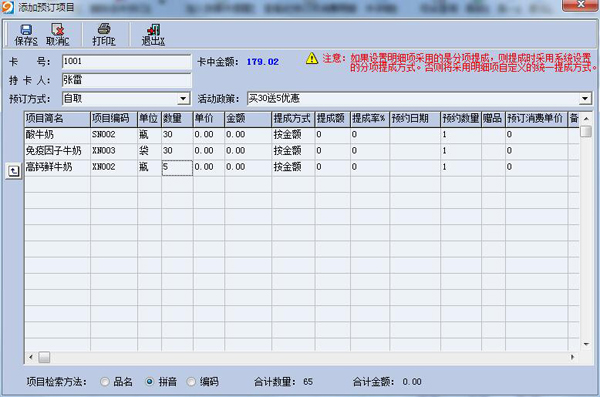Click the 数量 column header

pyautogui.click(x=177, y=119)
